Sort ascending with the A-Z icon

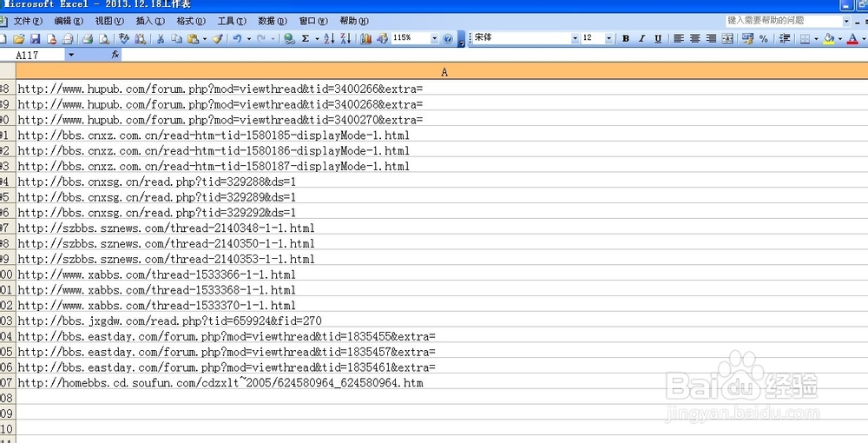(329, 39)
